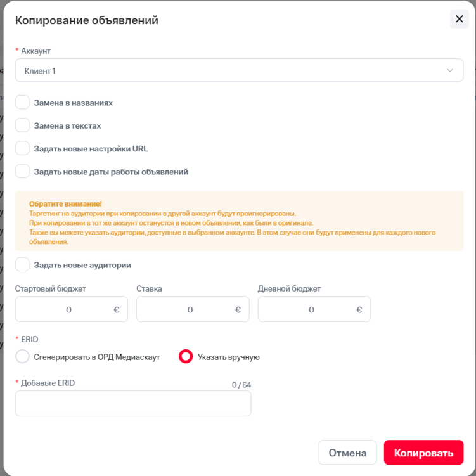
Task: Click euro icon in Дневной бюджет field
Action: click(x=359, y=310)
